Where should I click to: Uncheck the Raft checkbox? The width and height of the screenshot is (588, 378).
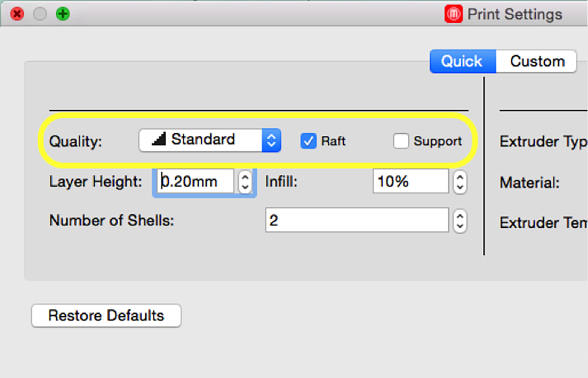(x=308, y=141)
